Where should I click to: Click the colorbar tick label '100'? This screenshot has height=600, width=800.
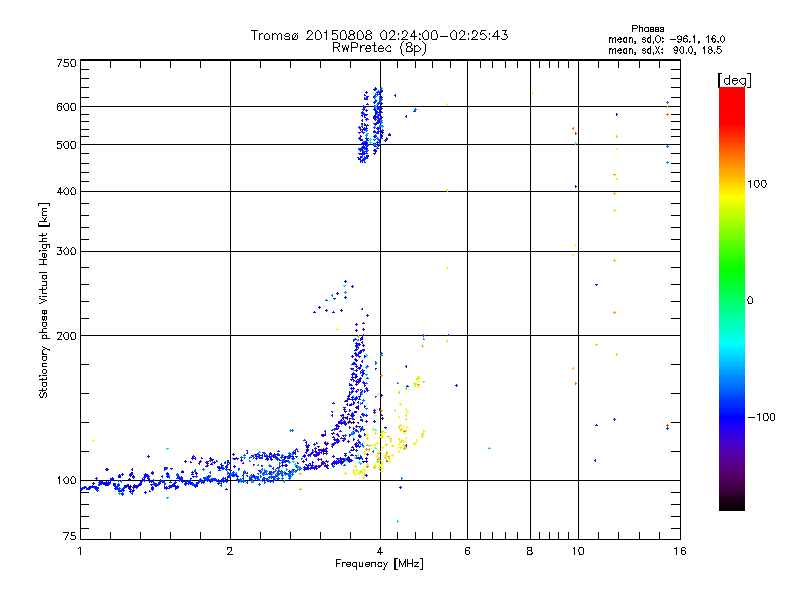[757, 184]
